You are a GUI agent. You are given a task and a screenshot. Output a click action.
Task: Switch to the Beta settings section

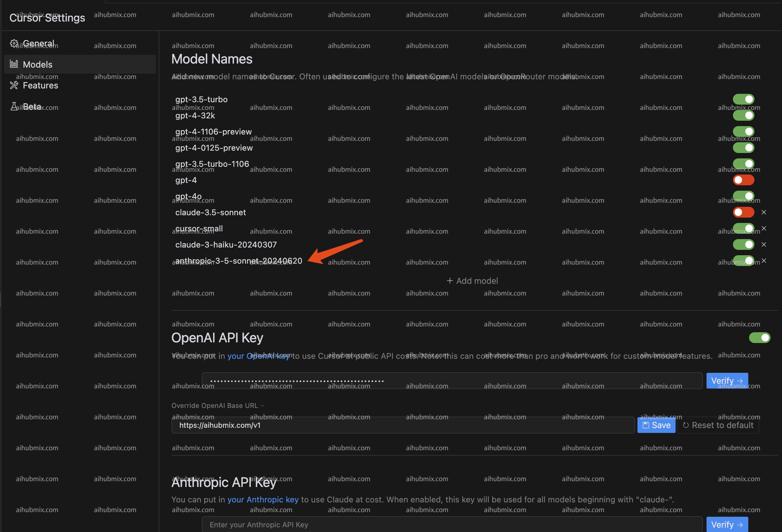point(32,107)
